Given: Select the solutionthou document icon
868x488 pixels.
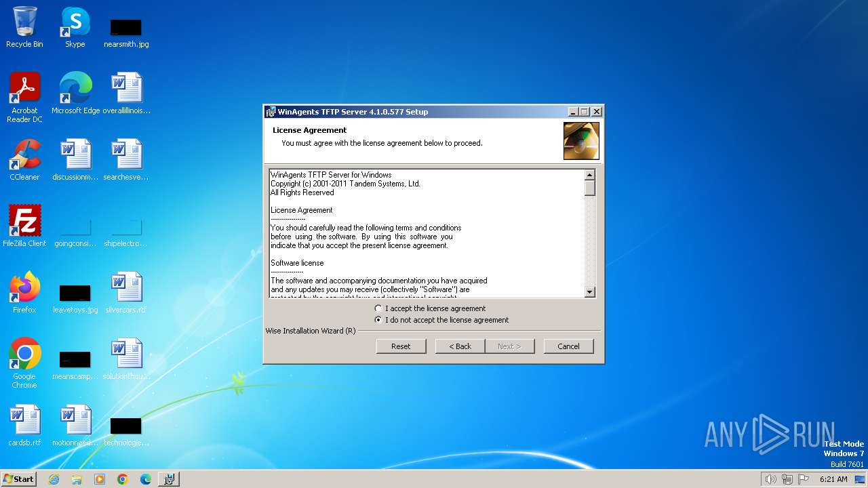Looking at the screenshot, I should click(126, 359).
